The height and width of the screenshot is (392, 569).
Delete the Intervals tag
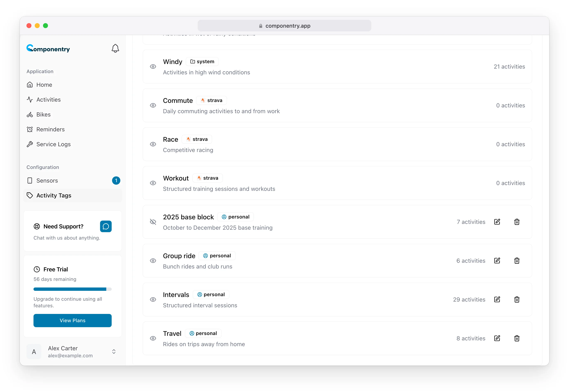[517, 299]
